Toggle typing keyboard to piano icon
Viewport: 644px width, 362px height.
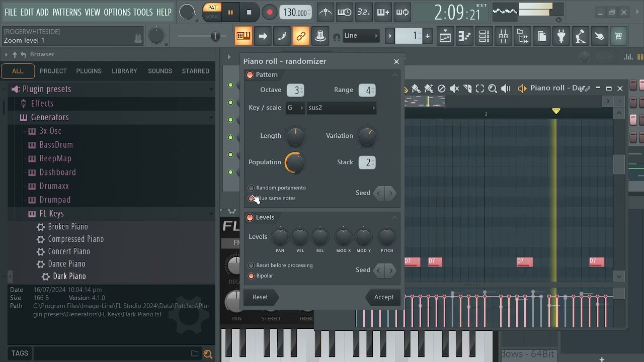pyautogui.click(x=244, y=36)
